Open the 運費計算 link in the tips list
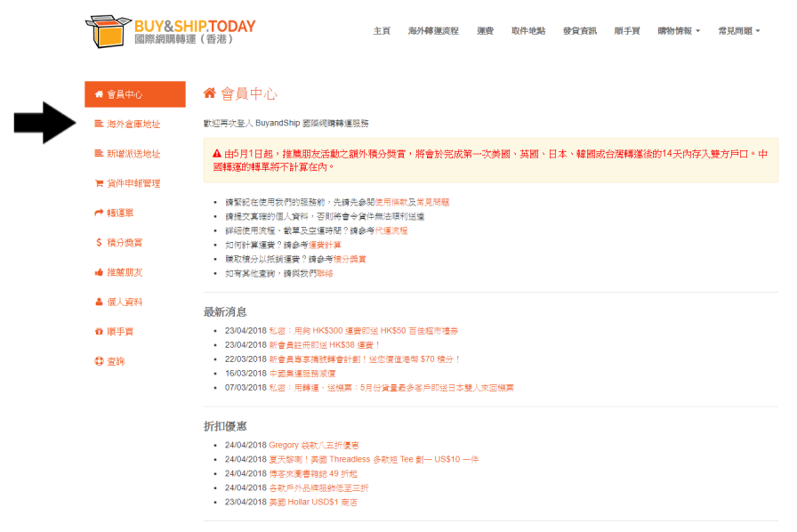The height and width of the screenshot is (532, 797). 325,245
